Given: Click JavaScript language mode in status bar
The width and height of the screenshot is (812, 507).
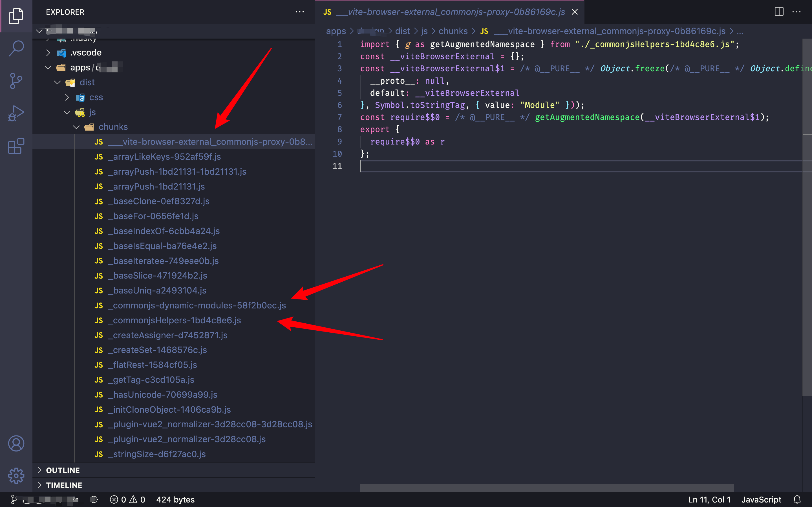Looking at the screenshot, I should (761, 500).
